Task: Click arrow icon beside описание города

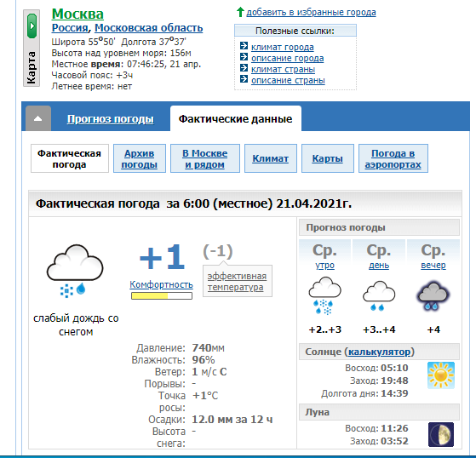Action: (x=244, y=57)
